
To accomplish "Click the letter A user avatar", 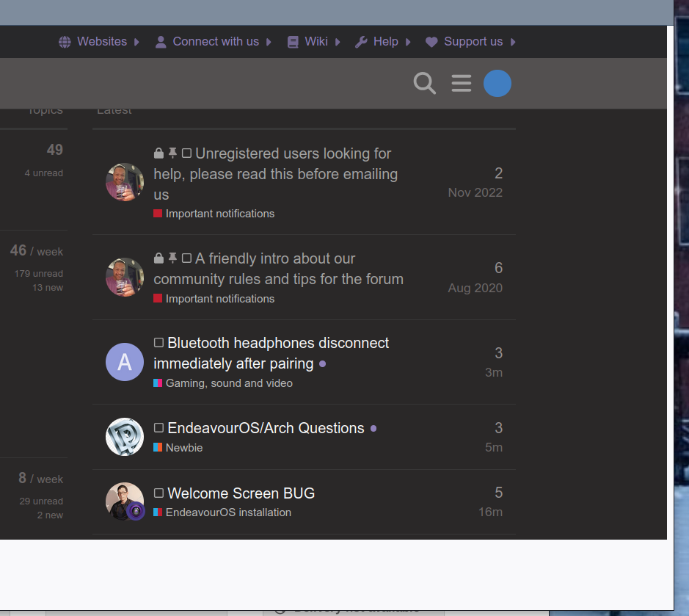I will (x=125, y=362).
